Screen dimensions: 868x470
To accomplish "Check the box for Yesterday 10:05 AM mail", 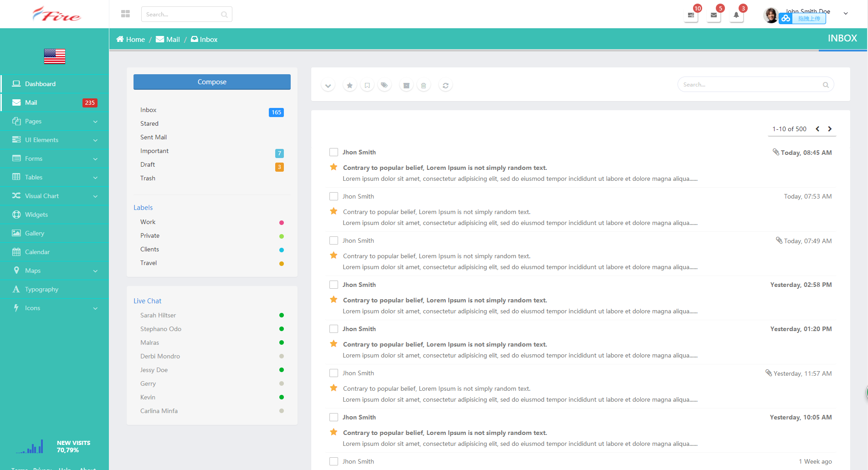I will pos(334,417).
